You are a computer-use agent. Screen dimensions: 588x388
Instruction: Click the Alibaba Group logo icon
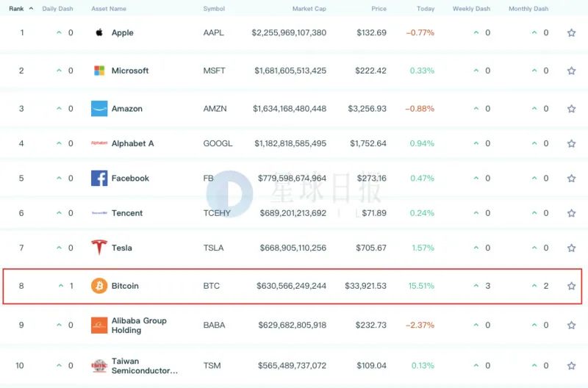99,326
